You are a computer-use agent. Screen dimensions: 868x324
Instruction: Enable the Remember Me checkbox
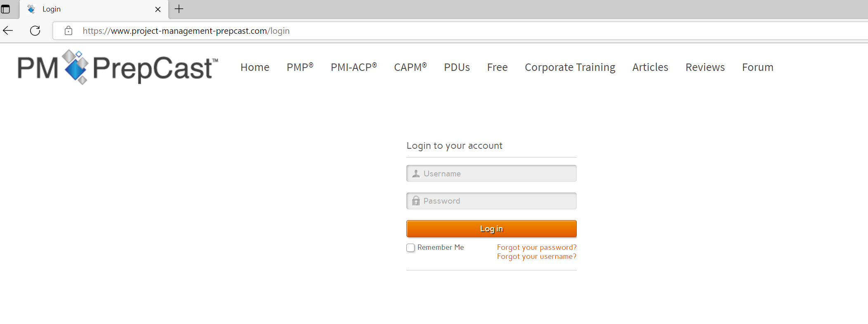coord(410,248)
